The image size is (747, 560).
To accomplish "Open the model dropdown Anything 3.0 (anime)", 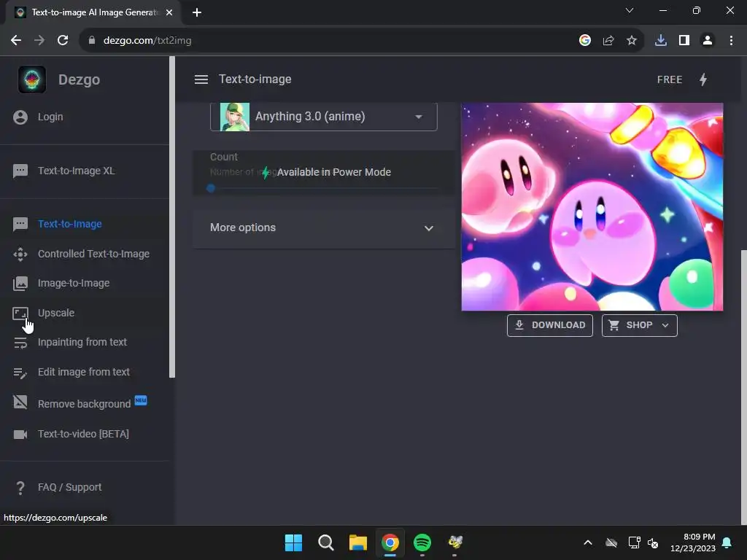I will 323,117.
